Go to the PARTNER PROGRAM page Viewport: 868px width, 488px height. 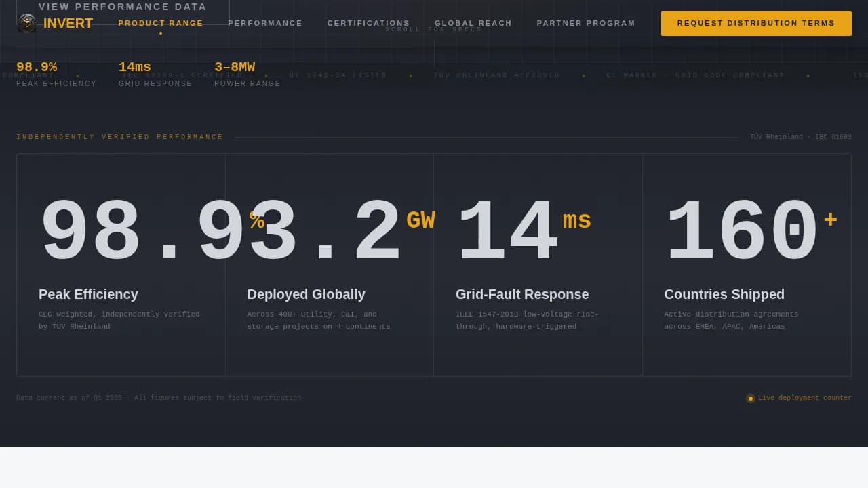pos(586,23)
